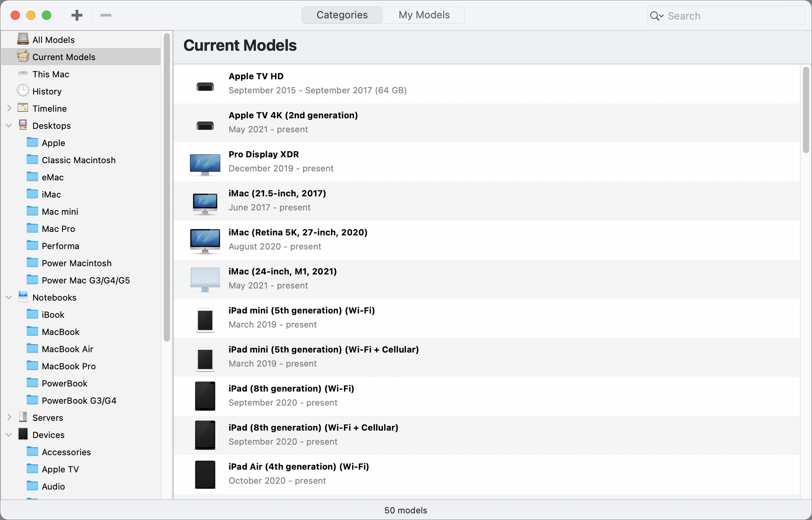Select All Models in the sidebar
Screen dimensions: 812x520
point(81,39)
